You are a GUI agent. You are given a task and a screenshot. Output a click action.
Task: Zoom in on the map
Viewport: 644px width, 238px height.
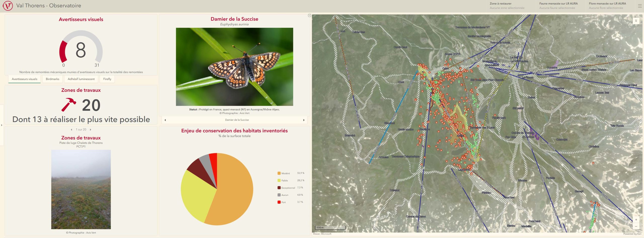click(636, 220)
